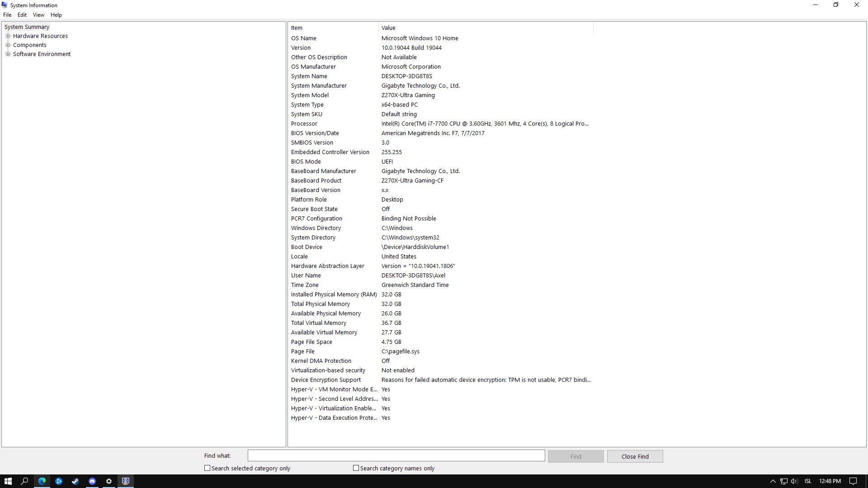Click into the Find what field
The width and height of the screenshot is (868, 488).
coord(396,456)
